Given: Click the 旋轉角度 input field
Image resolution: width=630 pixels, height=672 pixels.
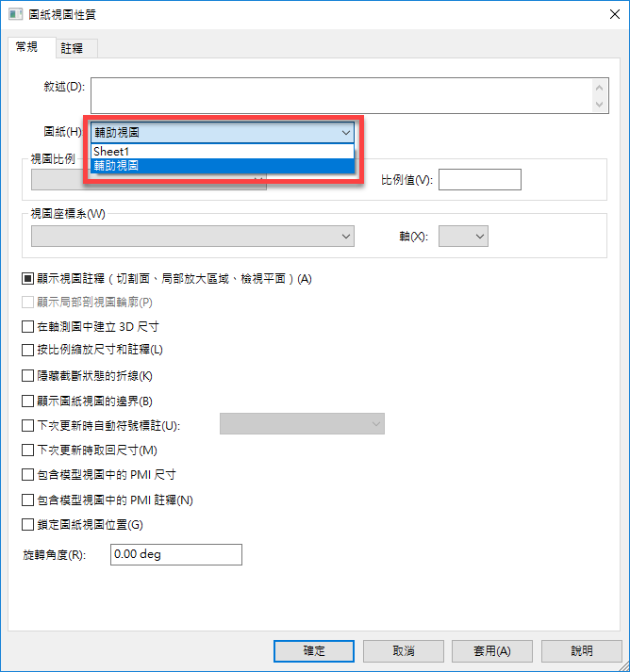Looking at the screenshot, I should coord(176,554).
